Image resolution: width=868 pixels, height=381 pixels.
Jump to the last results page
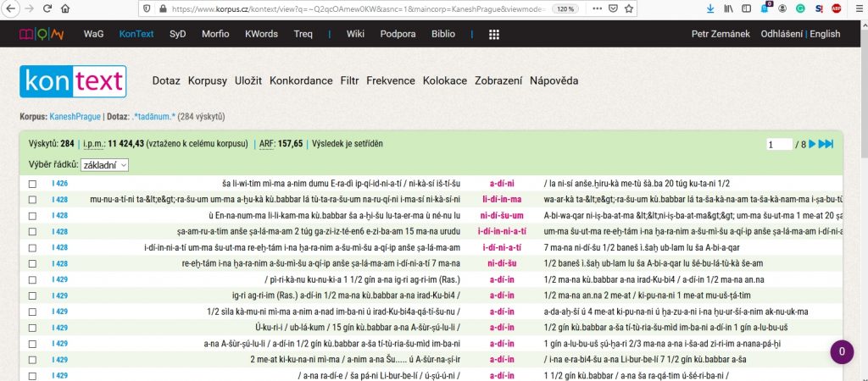pos(826,144)
